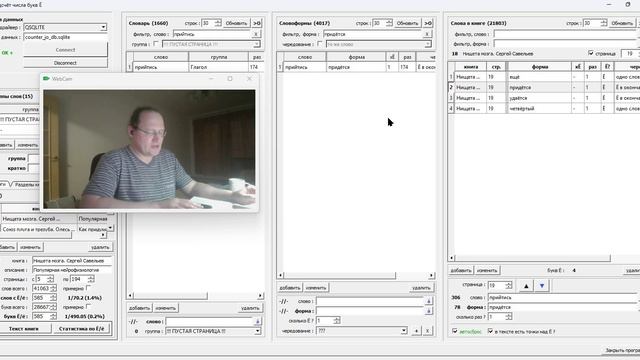This screenshot has width=640, height=360.
Task: Click the 'Connect' button
Action: point(65,50)
